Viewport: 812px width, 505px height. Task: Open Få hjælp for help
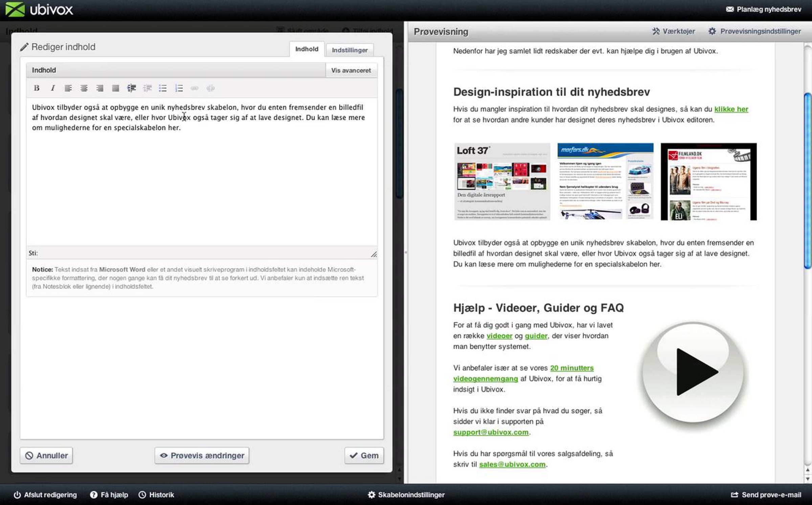(109, 495)
